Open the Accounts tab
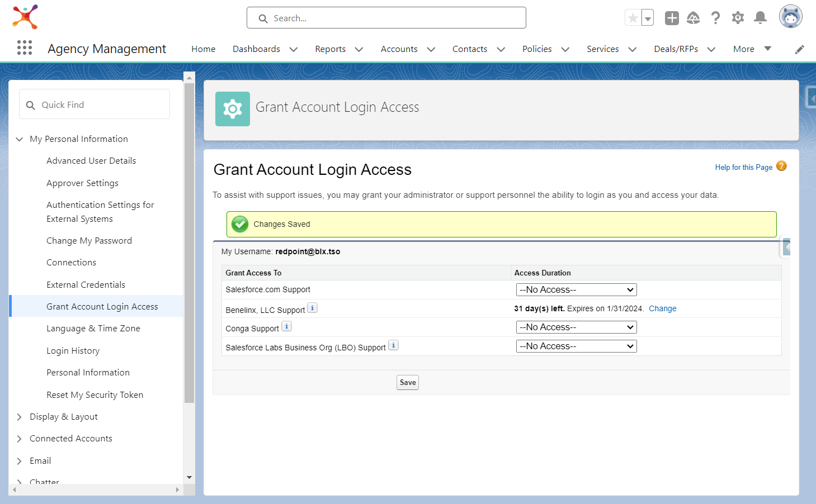This screenshot has height=504, width=816. (399, 49)
